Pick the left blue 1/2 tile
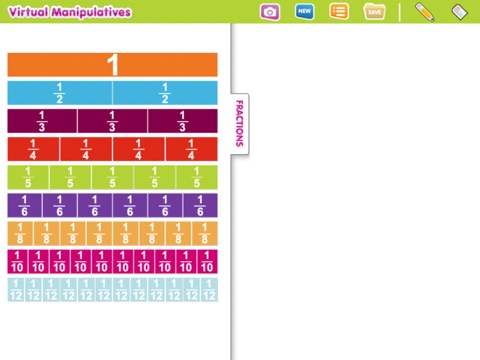Viewport: 480px width, 360px height. (x=60, y=93)
